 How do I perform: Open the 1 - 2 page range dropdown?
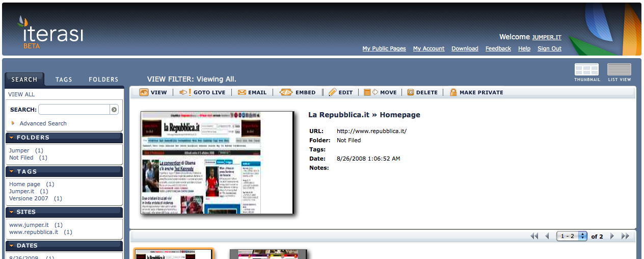point(572,236)
